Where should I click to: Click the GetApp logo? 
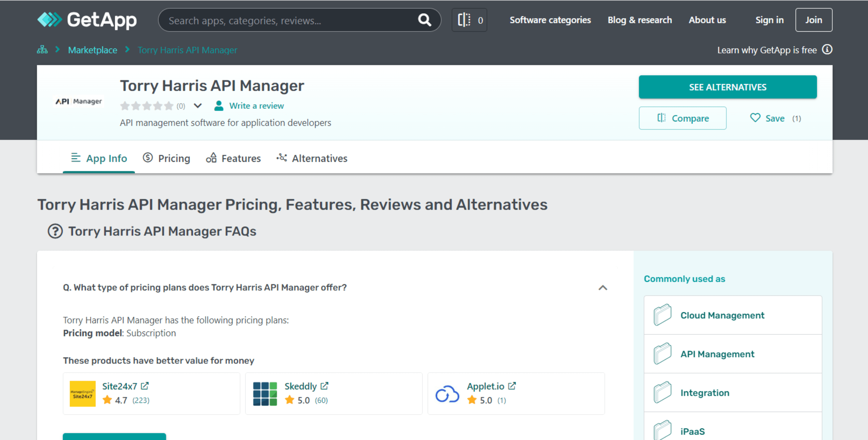click(x=87, y=20)
